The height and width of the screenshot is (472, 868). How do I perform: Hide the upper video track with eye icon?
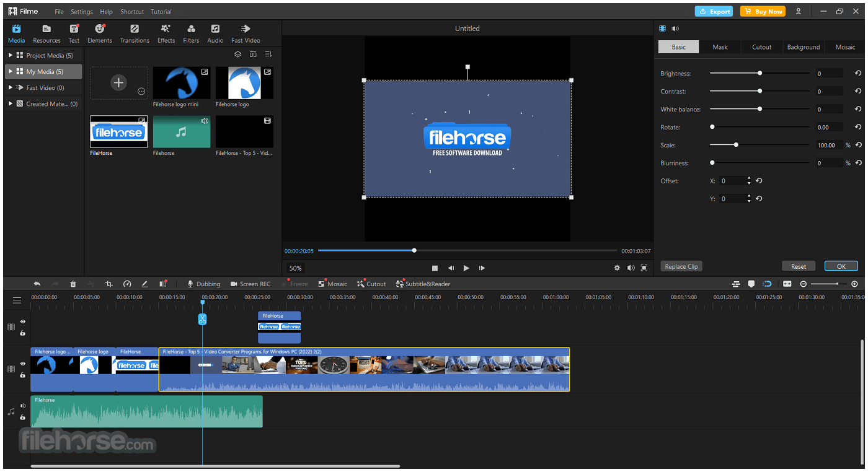23,321
